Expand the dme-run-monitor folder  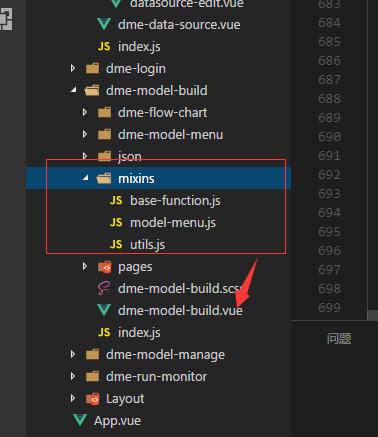73,376
